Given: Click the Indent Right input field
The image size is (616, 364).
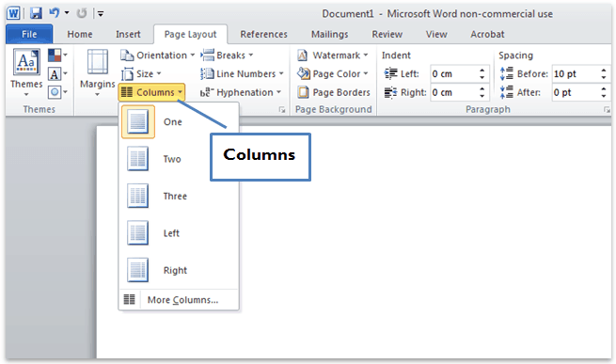Looking at the screenshot, I should tap(453, 92).
